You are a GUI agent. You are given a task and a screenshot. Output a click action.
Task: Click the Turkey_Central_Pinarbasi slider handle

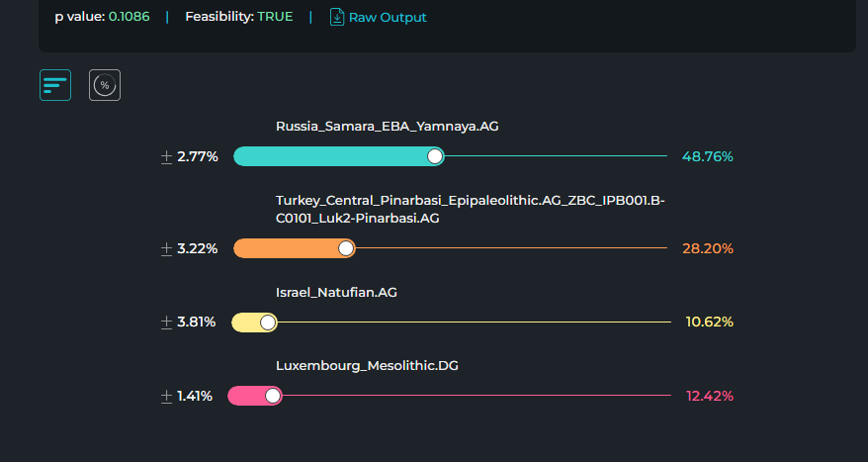tap(346, 248)
